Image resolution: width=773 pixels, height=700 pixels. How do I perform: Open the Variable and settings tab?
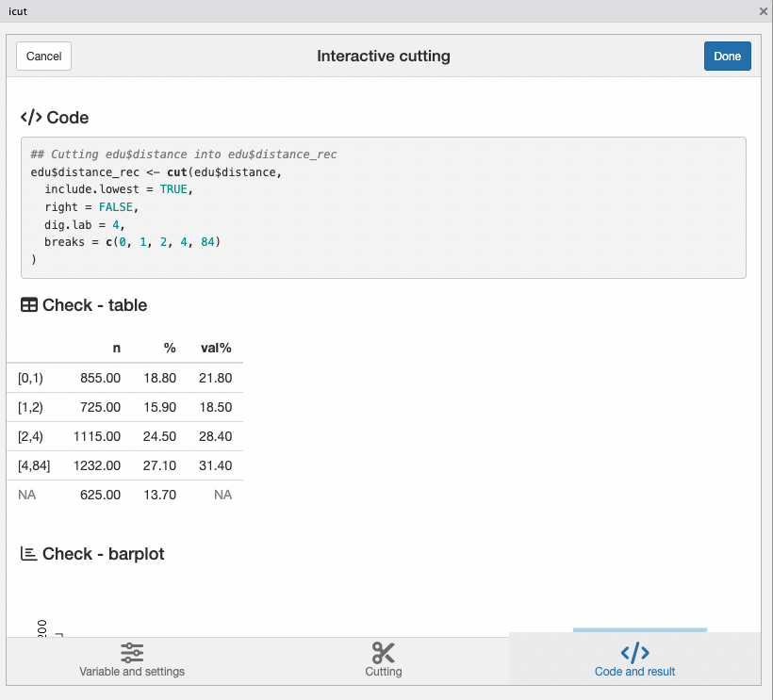coord(132,659)
